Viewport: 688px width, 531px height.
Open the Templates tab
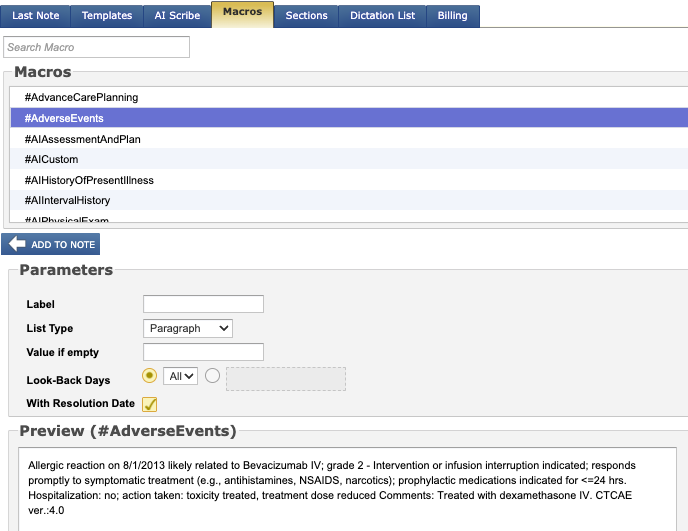tap(106, 16)
